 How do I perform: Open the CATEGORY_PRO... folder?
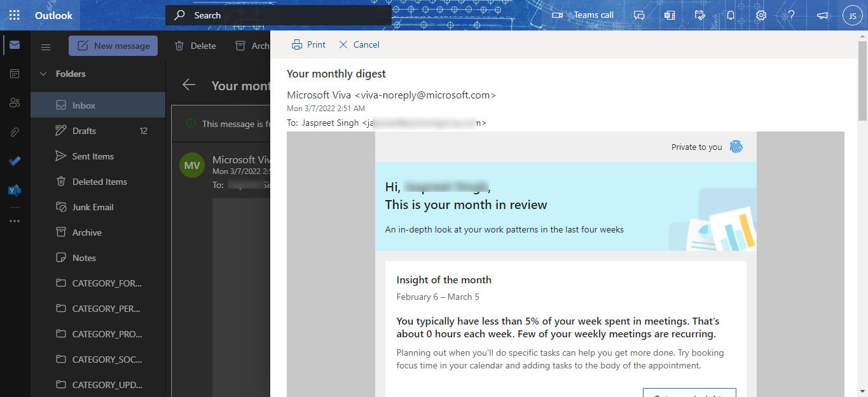click(x=98, y=334)
